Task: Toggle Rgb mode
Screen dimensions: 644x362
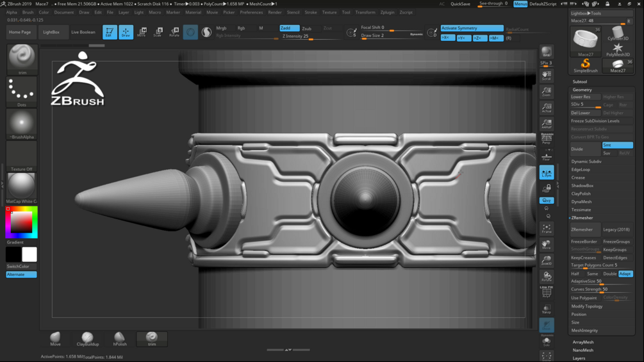Action: (241, 28)
